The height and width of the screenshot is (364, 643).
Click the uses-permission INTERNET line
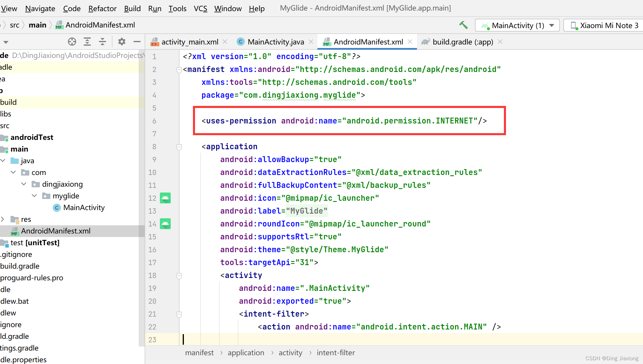344,121
